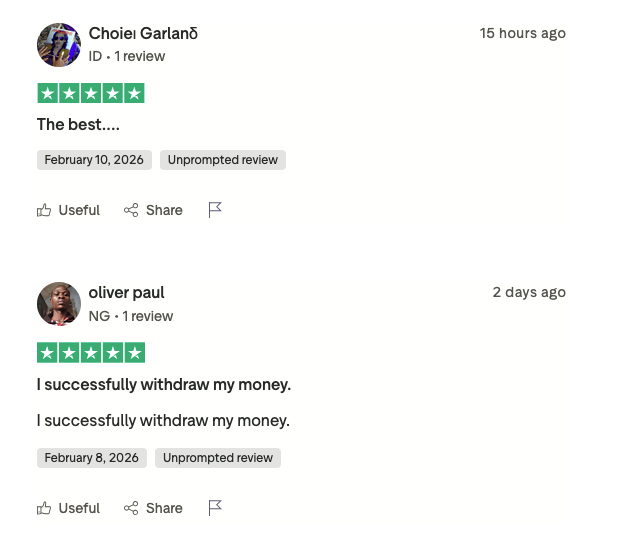
Task: Flag the review that says "The best...."
Action: 215,210
